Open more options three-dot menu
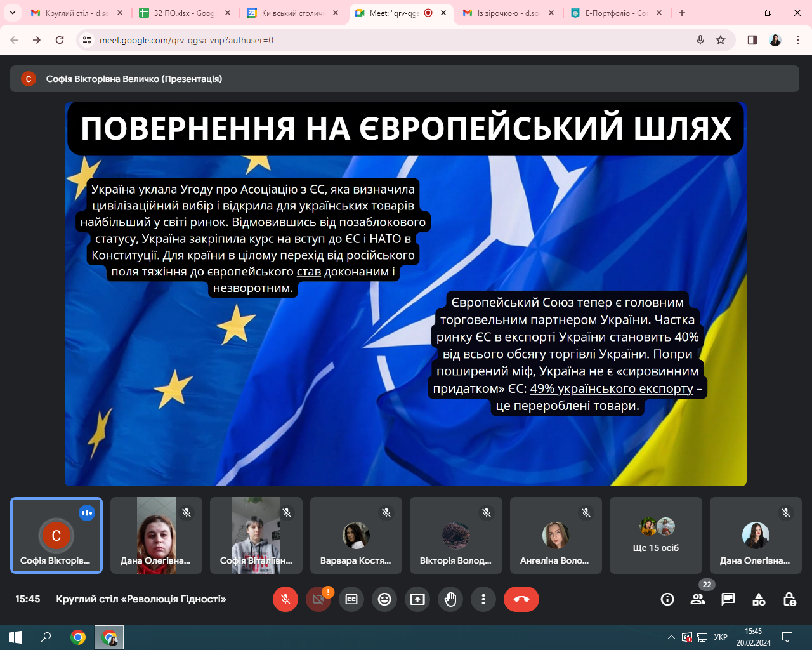The image size is (812, 650). coord(483,599)
